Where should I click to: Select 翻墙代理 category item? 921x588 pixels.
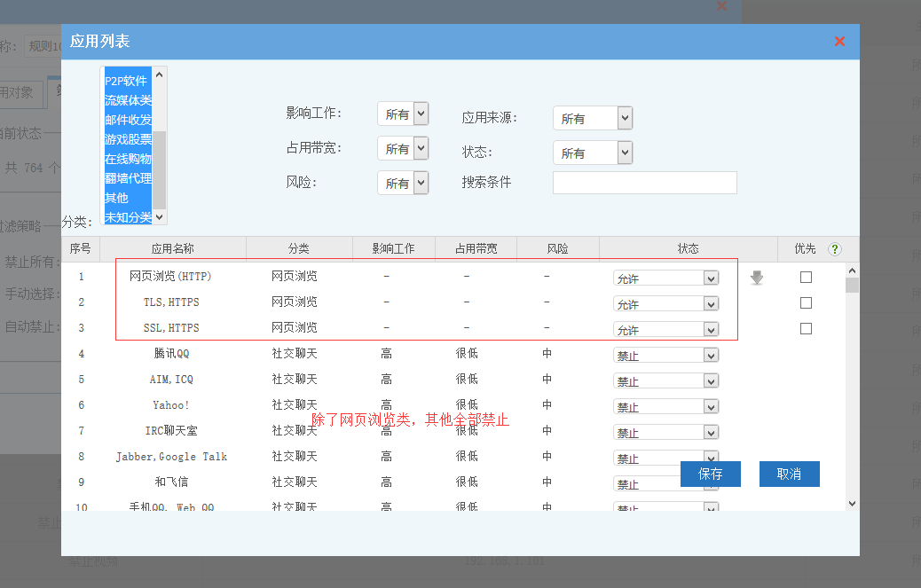128,178
